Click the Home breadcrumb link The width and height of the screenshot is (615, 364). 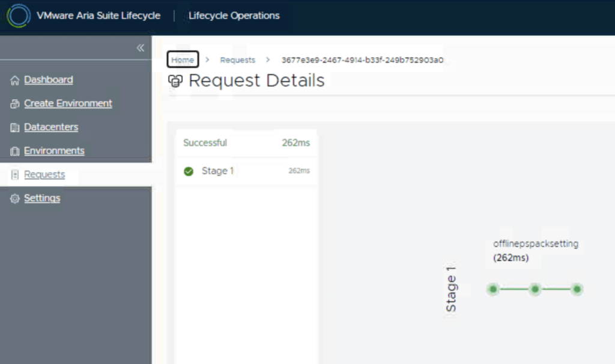pos(183,60)
